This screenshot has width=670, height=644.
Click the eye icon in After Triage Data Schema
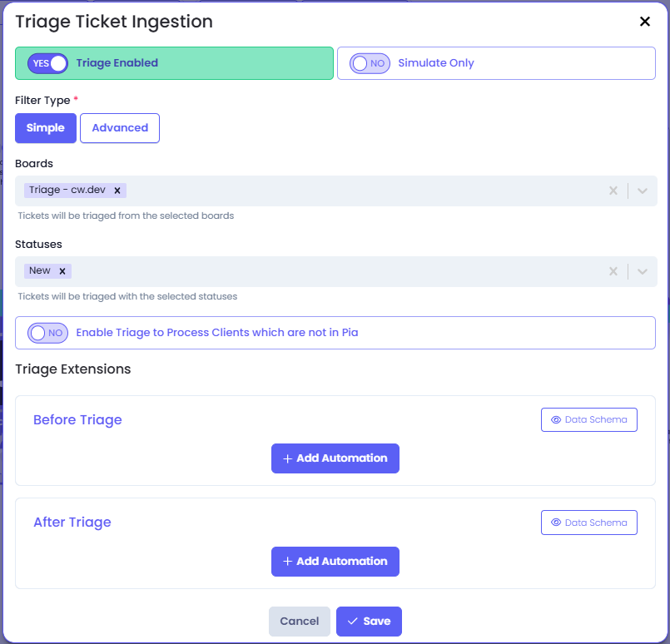(x=555, y=523)
